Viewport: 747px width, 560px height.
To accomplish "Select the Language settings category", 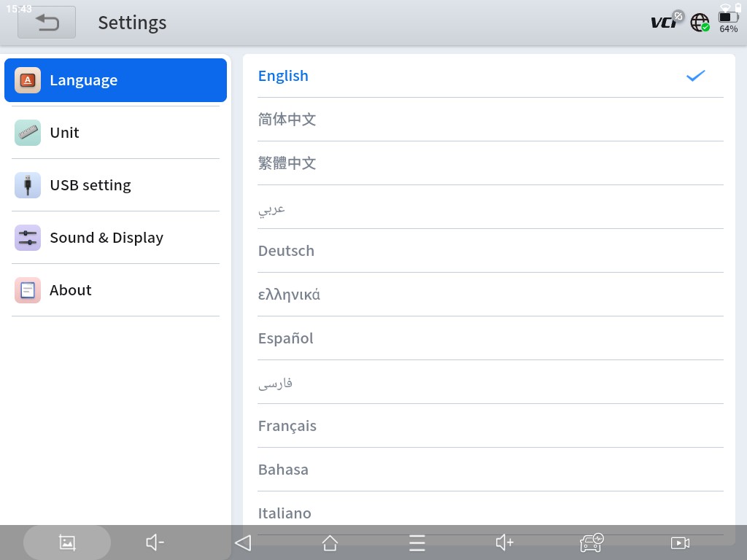I will pyautogui.click(x=115, y=80).
